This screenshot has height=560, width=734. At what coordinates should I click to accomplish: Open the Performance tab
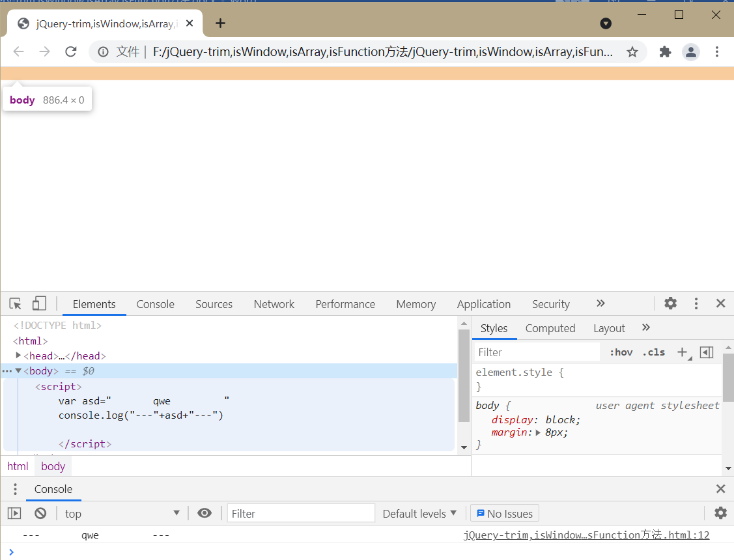coord(345,304)
